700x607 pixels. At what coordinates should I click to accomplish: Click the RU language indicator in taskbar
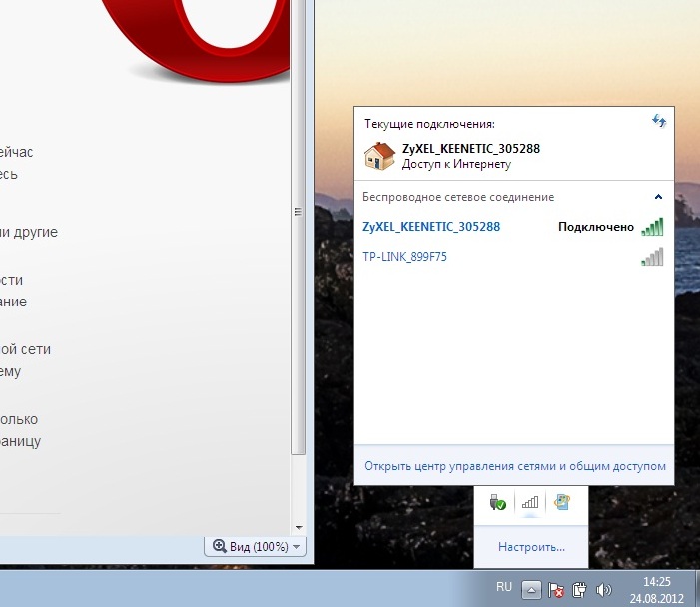[504, 587]
